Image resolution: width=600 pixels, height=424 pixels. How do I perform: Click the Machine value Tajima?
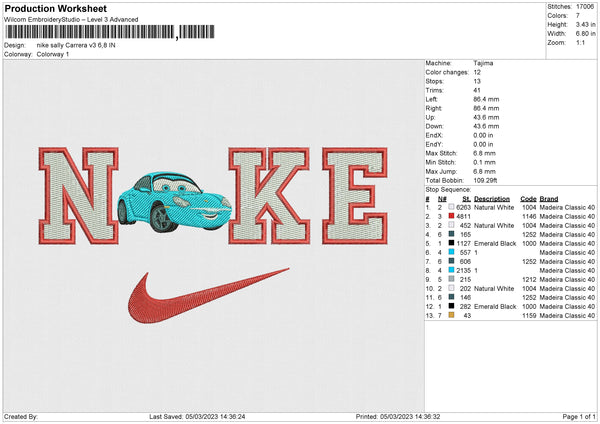(x=483, y=63)
